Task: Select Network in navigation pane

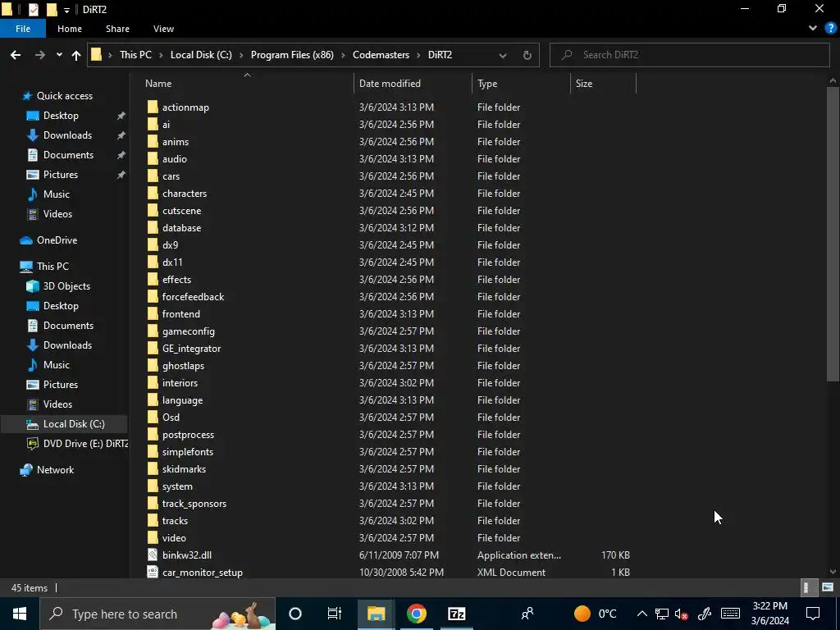Action: pos(55,470)
